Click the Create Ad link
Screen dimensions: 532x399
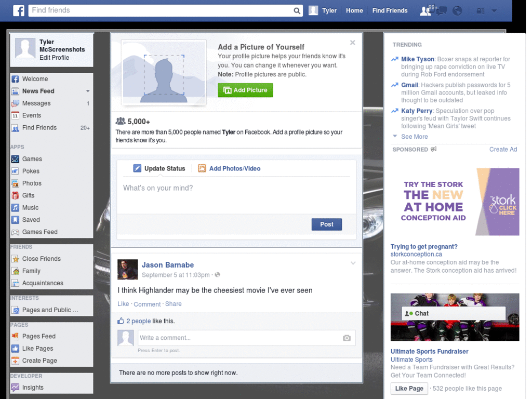[x=503, y=149]
